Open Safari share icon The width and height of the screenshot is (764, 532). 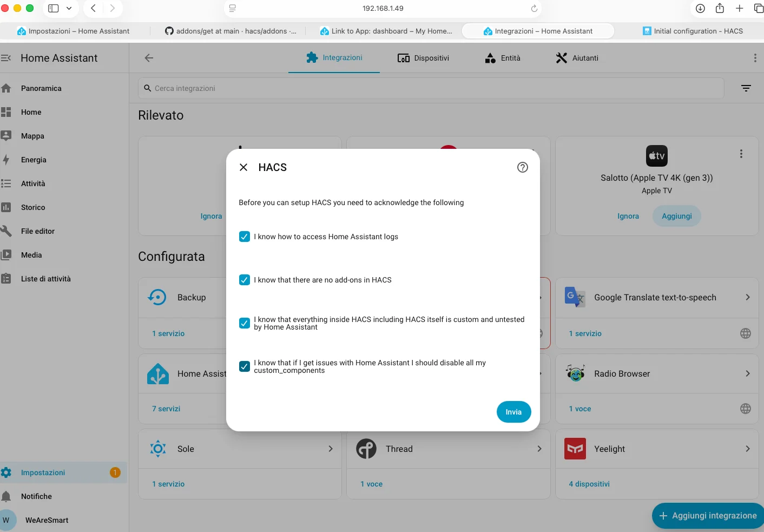(x=720, y=8)
